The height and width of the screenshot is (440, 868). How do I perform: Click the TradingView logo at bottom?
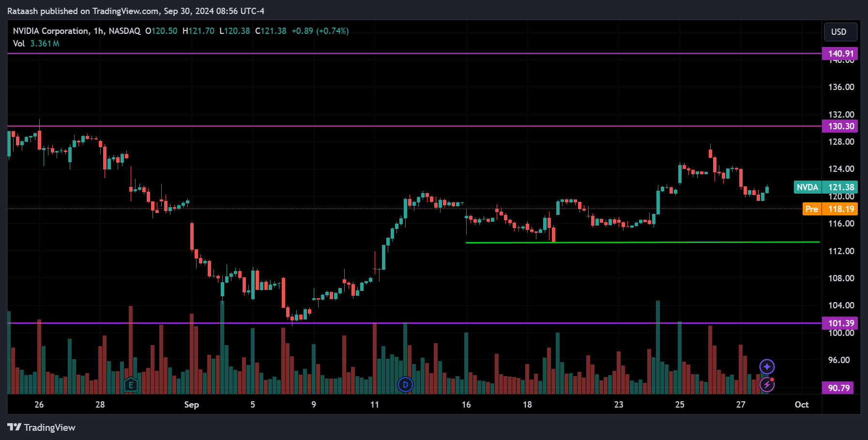[42, 427]
